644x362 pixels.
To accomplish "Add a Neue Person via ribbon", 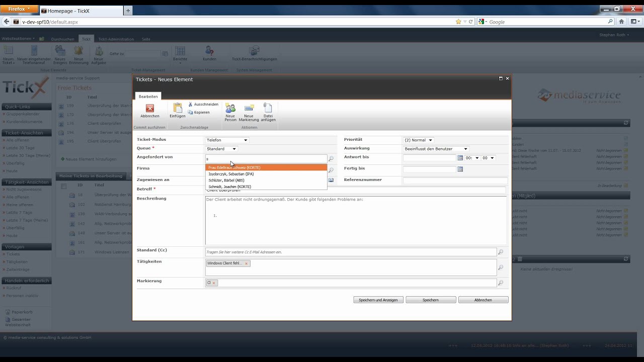I will [230, 108].
